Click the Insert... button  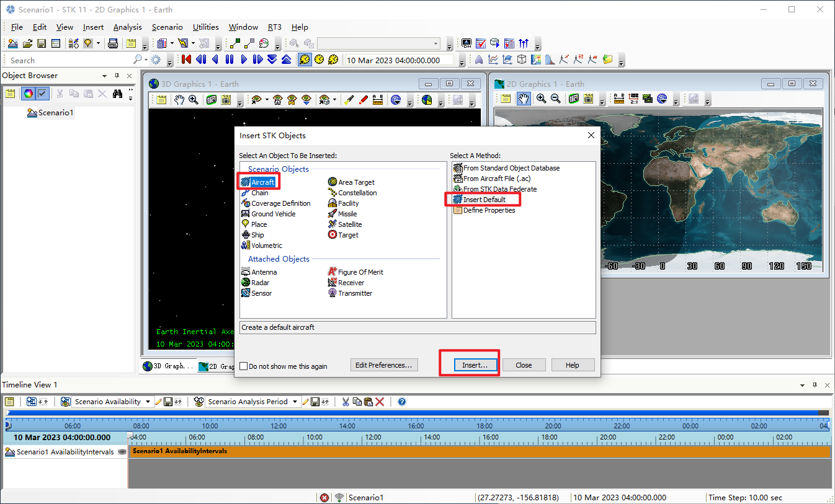[x=475, y=365]
